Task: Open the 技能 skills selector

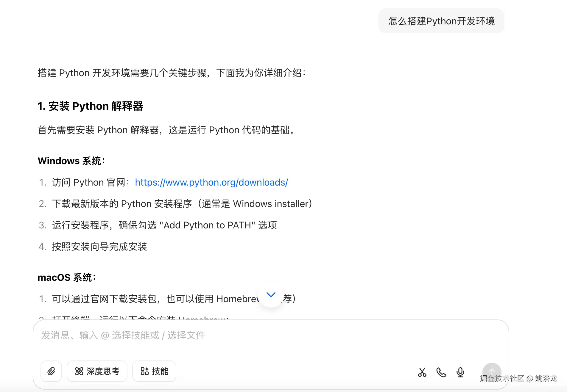Action: click(x=154, y=371)
